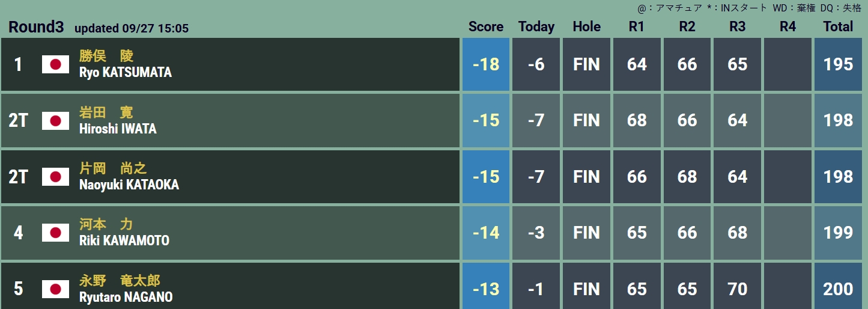Click R1 score 68 in IWATA row

click(637, 121)
